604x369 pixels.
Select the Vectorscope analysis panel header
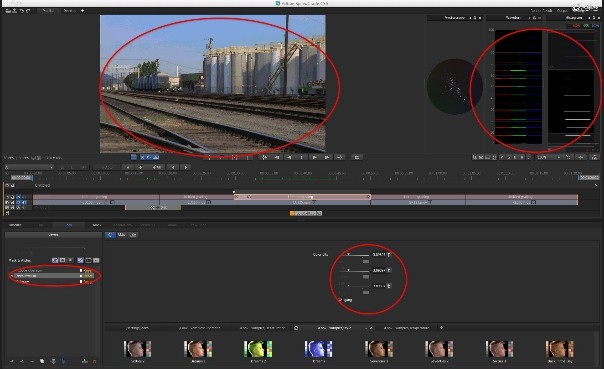click(x=455, y=18)
